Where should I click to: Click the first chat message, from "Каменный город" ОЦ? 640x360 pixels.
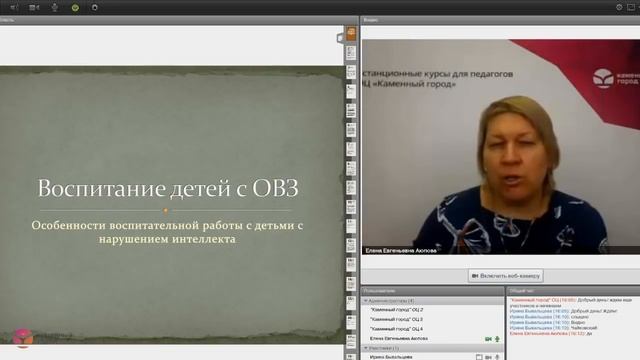(x=571, y=302)
